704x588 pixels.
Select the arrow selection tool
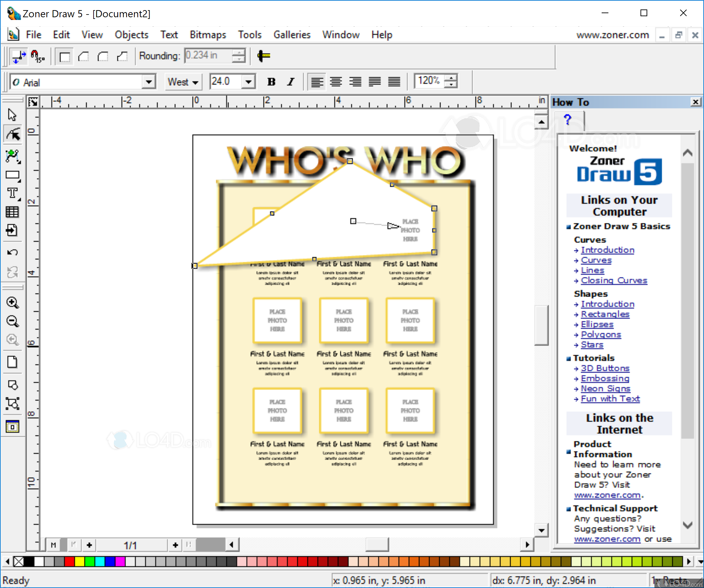[x=12, y=115]
